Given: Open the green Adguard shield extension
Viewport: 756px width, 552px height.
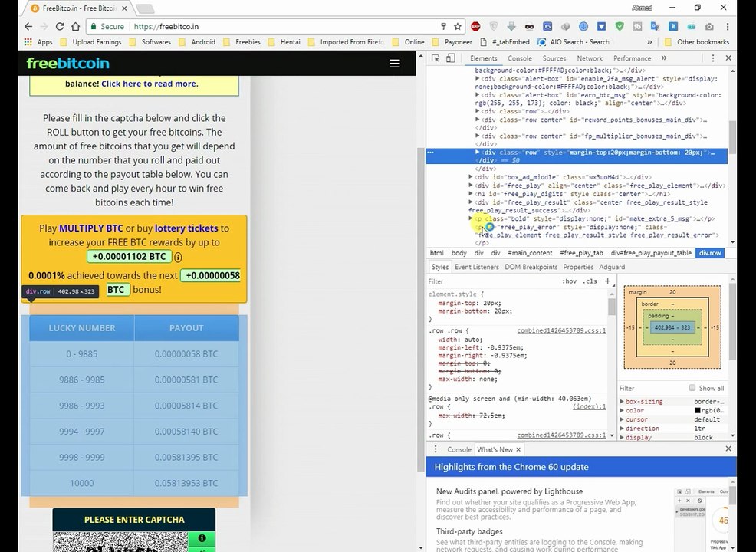Looking at the screenshot, I should pos(620,27).
